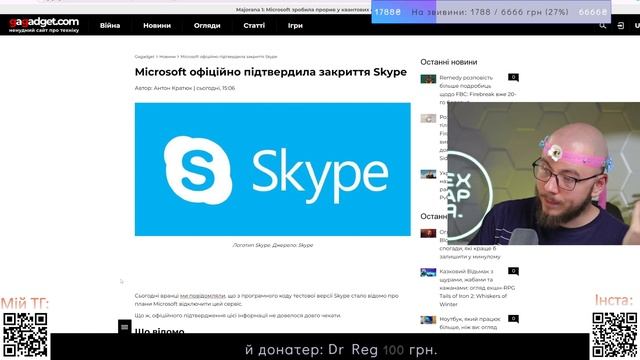This screenshot has width=640, height=360.
Task: Open the gagadget.com home logo
Action: [44, 25]
